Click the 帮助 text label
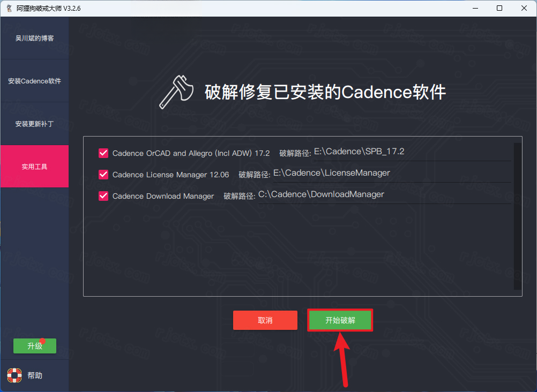Image resolution: width=537 pixels, height=392 pixels. [x=35, y=375]
